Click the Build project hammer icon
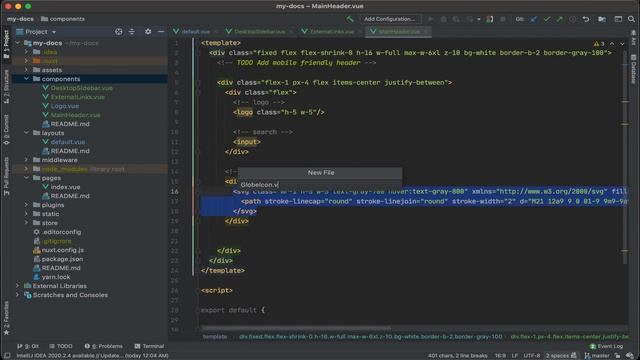 click(x=350, y=19)
